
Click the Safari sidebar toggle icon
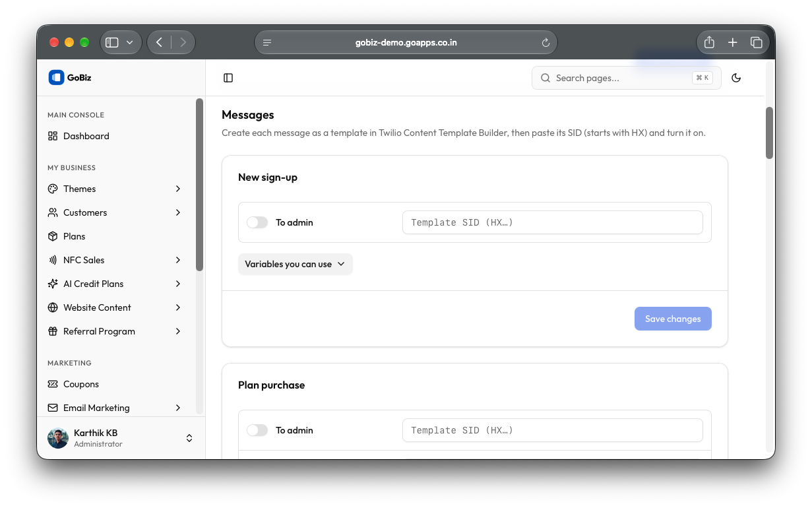(112, 42)
